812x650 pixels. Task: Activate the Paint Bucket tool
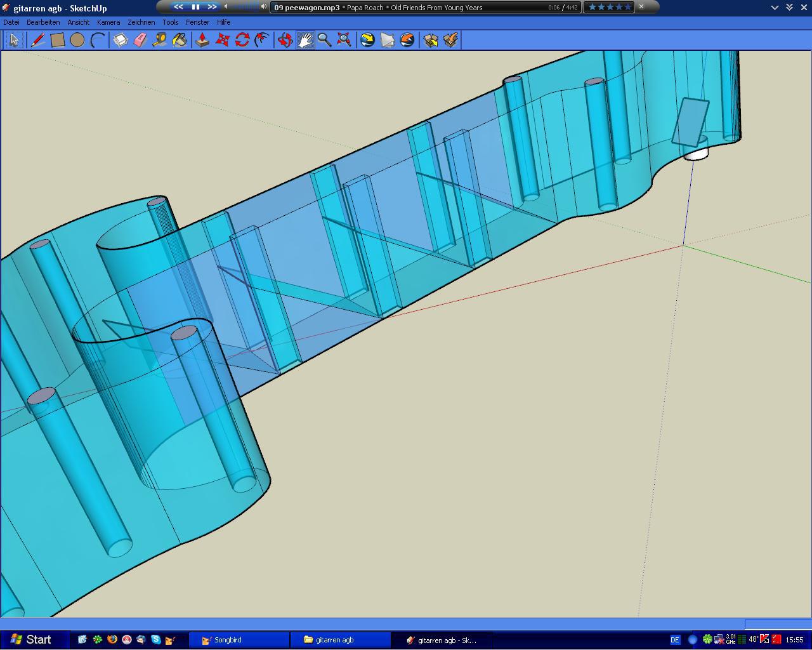click(180, 41)
